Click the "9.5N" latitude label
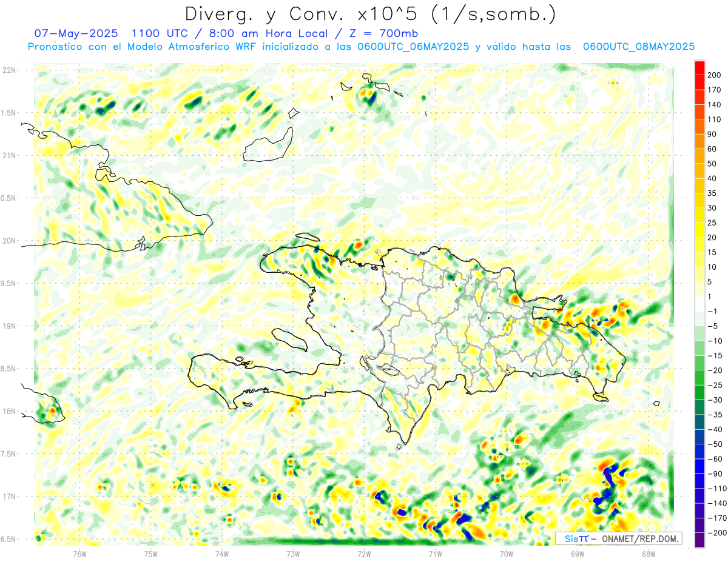This screenshot has width=728, height=562. click(8, 283)
